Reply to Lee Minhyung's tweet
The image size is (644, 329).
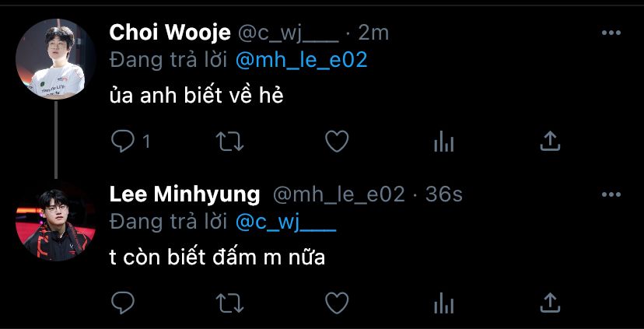123,303
